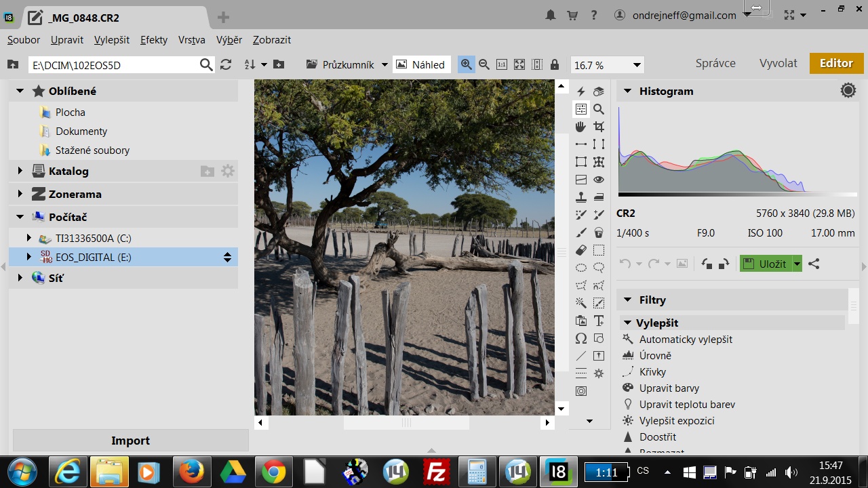868x488 pixels.
Task: Expand the Katalog tree section
Action: pyautogui.click(x=20, y=171)
